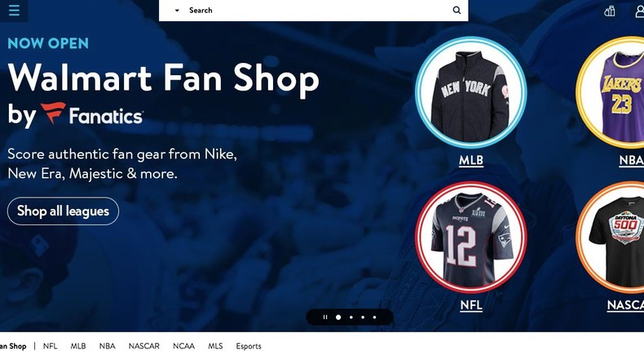Pause the banner carousel
The height and width of the screenshot is (351, 644).
325,318
